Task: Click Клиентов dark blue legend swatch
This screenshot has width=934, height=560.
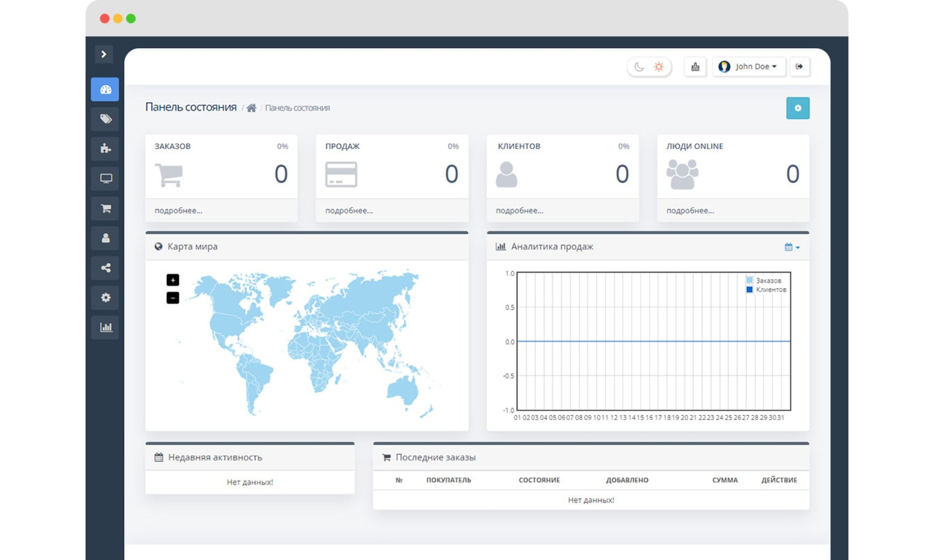Action: pyautogui.click(x=749, y=289)
